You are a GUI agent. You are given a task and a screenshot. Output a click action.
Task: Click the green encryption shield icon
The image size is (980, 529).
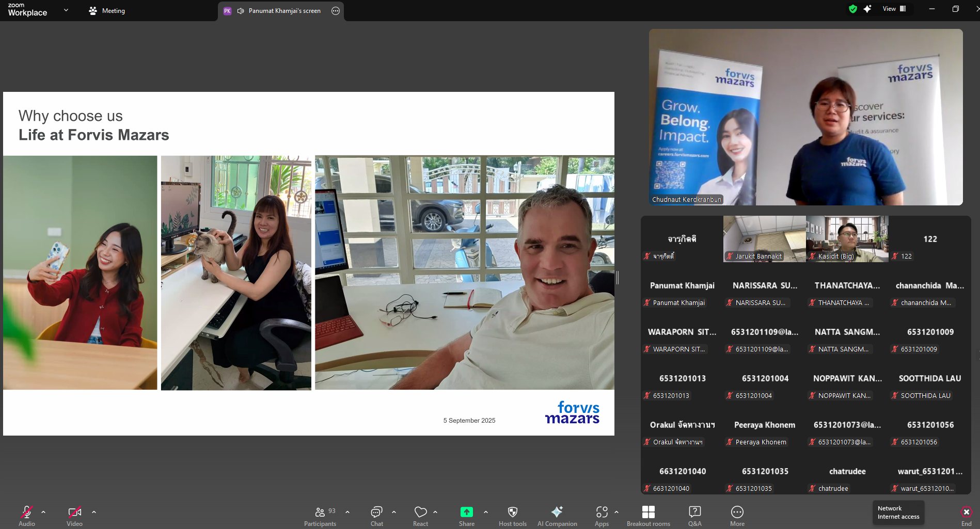pos(853,9)
